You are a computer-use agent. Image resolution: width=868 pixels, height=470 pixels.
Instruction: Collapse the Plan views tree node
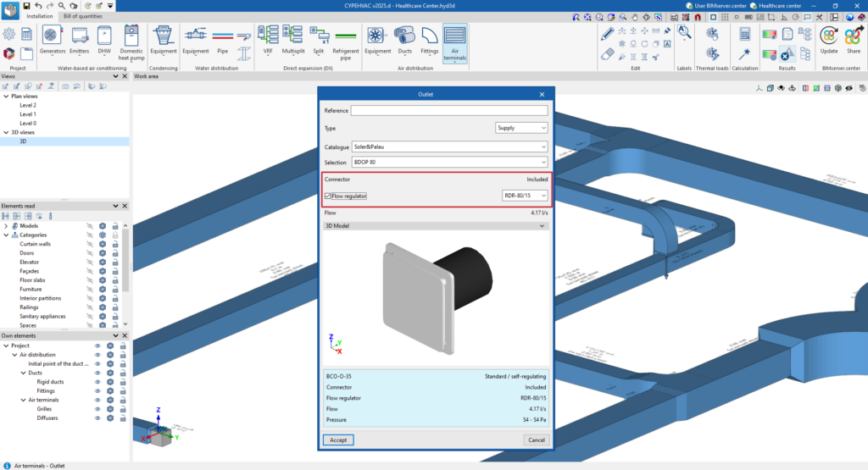[x=6, y=97]
